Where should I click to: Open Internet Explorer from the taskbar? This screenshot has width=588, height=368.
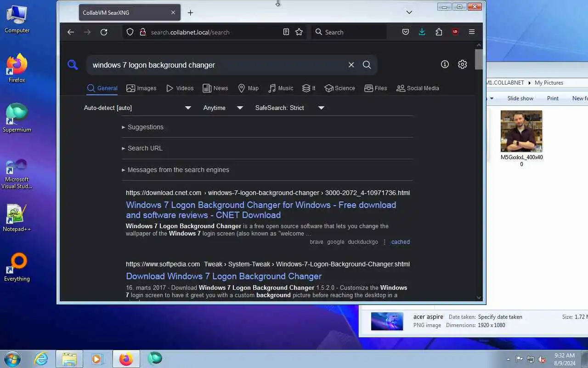point(41,359)
